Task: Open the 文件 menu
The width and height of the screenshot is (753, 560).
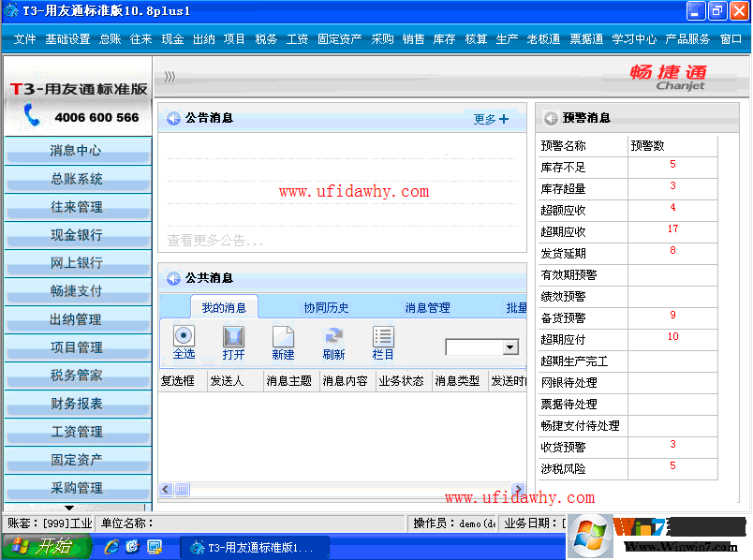Action: click(24, 39)
